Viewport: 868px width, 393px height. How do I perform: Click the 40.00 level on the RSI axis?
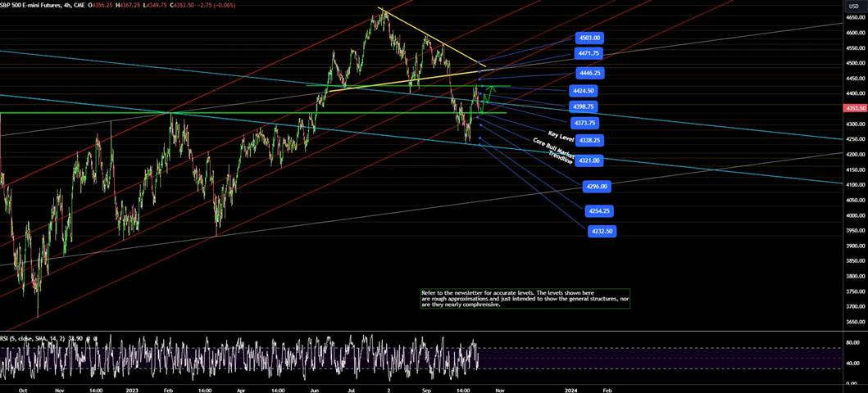pyautogui.click(x=853, y=364)
